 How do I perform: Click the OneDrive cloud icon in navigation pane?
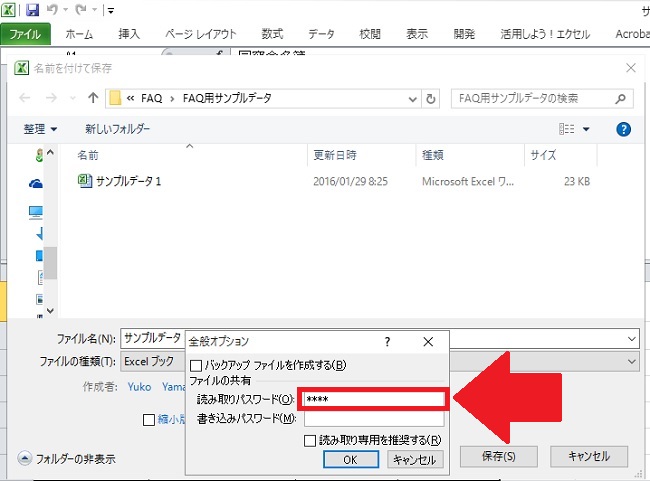tap(36, 183)
